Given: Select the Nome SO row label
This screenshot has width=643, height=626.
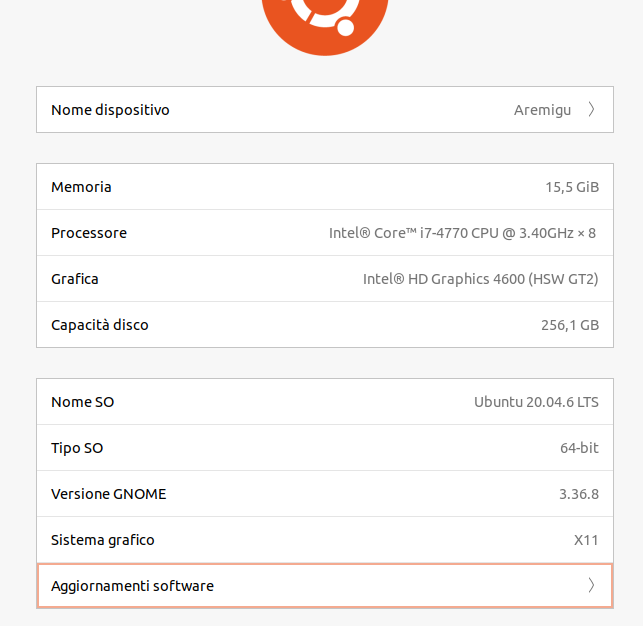Looking at the screenshot, I should click(82, 402).
